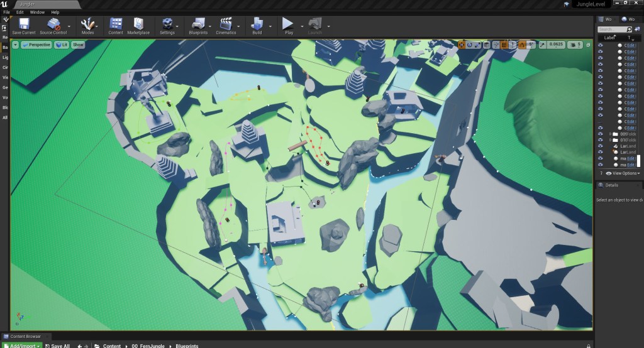Click the Build lighting icon
The image size is (644, 348).
[x=257, y=26]
